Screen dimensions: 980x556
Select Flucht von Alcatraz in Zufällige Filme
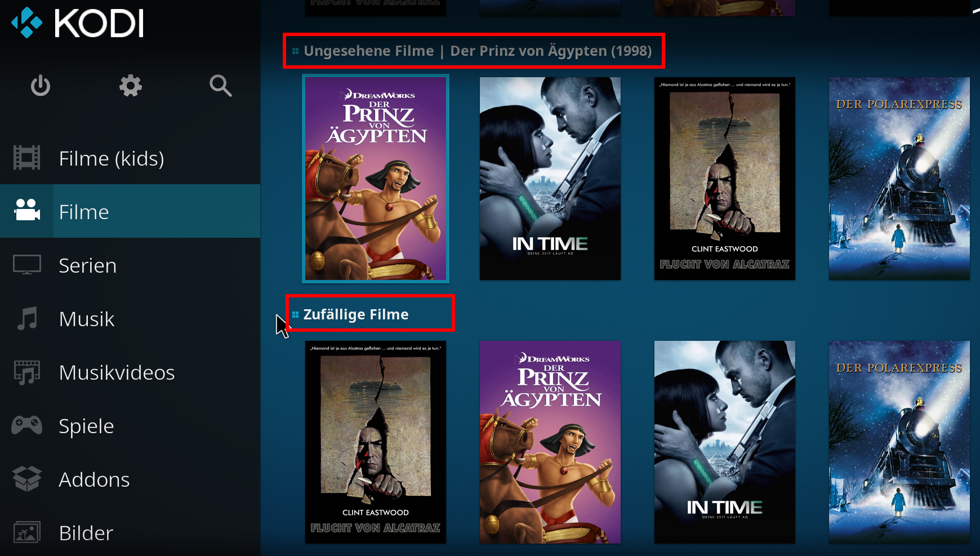coord(376,442)
